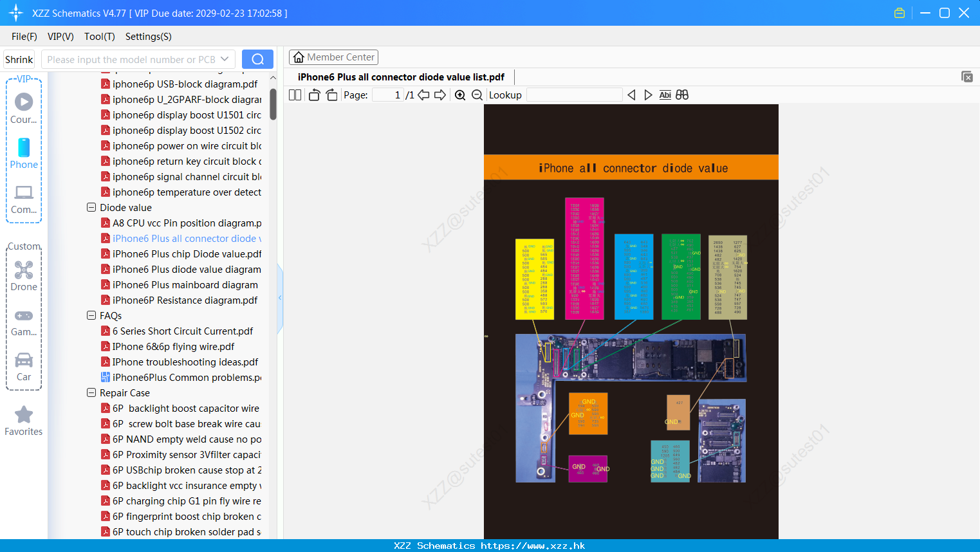The width and height of the screenshot is (980, 552).
Task: Rotate the page clockwise
Action: tap(332, 95)
